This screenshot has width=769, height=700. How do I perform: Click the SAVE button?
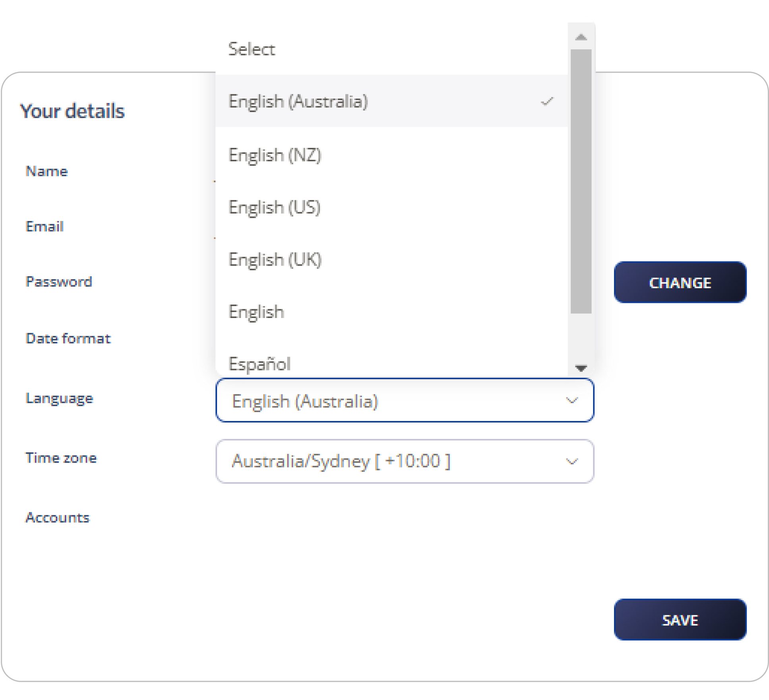[680, 620]
